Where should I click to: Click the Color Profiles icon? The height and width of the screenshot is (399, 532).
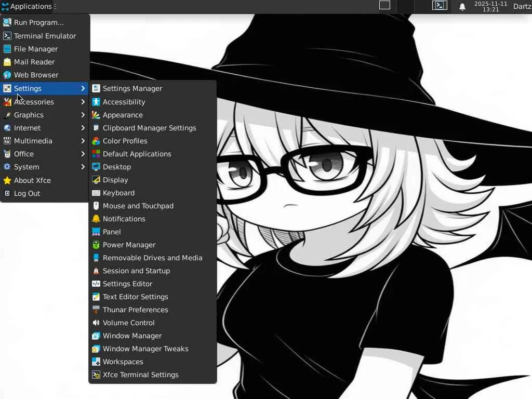point(96,140)
